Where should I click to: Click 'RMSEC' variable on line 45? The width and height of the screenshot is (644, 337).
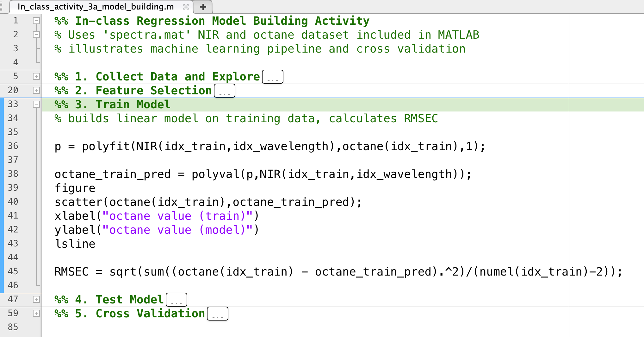point(71,272)
